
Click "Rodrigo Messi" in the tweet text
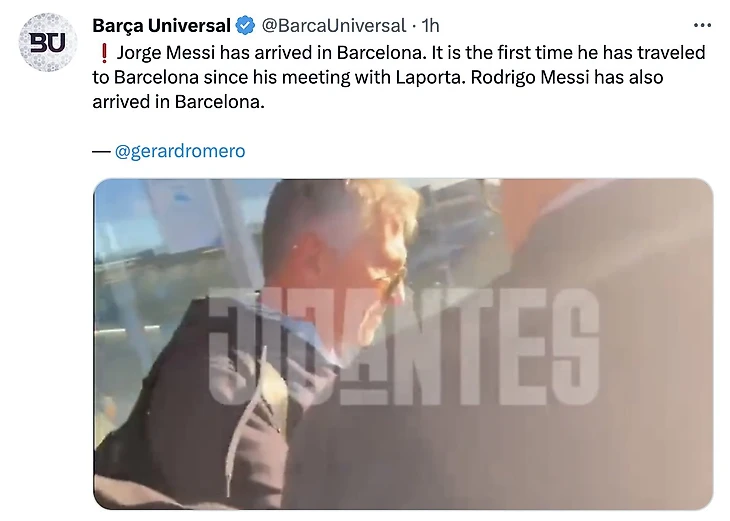[x=530, y=77]
